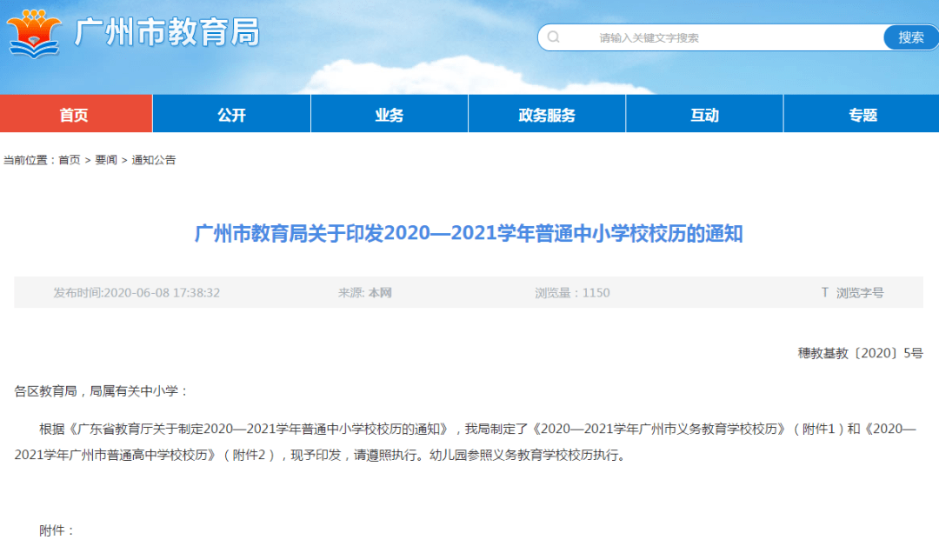This screenshot has width=939, height=560.
Task: Click the 发布时间 2020-06-08 timestamp
Action: coord(137,292)
